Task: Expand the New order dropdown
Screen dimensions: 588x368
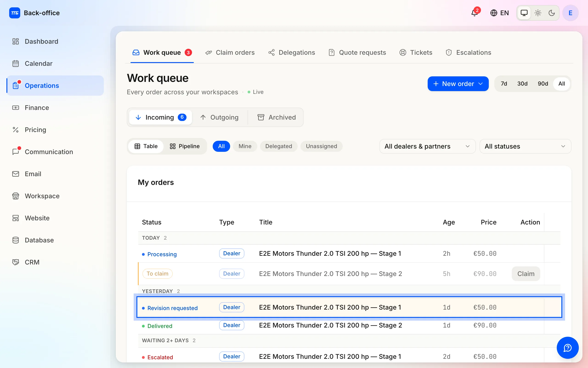Action: (x=458, y=84)
